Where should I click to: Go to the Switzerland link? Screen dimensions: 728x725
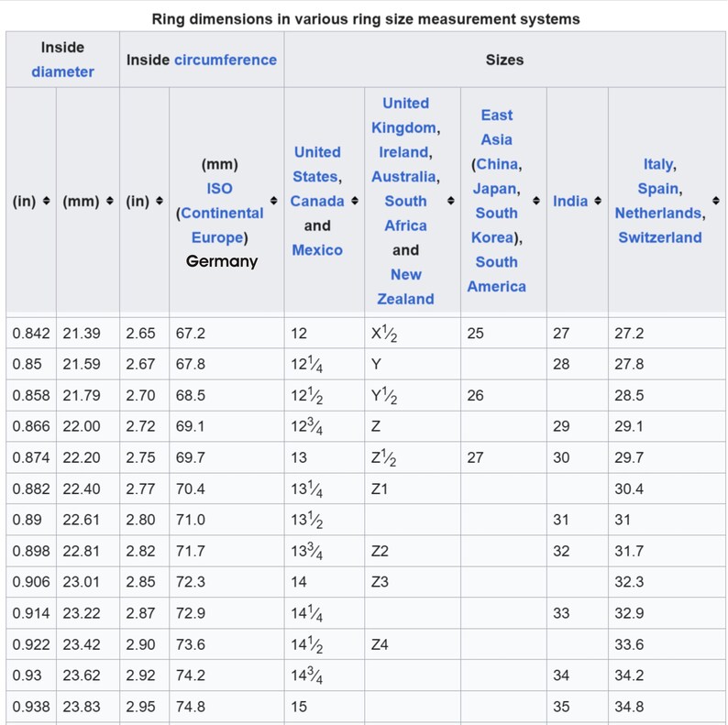(660, 237)
